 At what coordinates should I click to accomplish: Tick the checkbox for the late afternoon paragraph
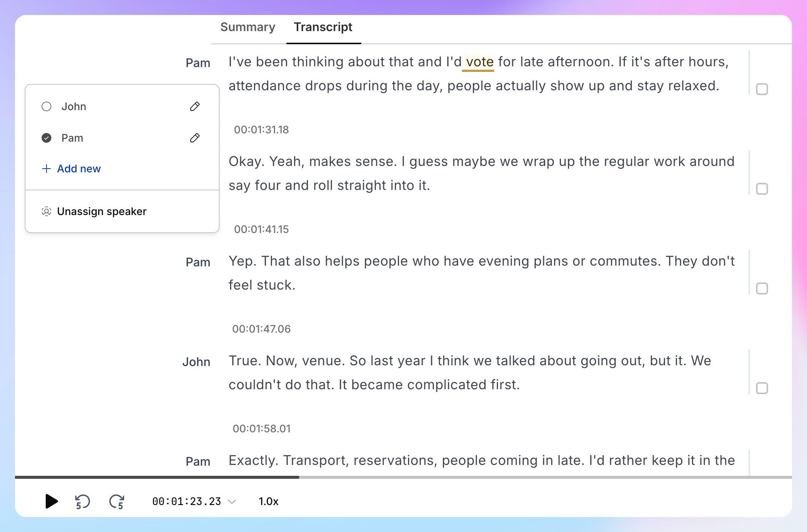[x=762, y=89]
